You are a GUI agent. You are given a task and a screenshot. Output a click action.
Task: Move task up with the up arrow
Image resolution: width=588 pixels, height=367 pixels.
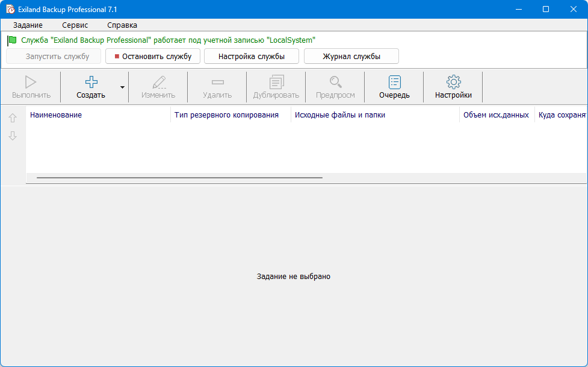click(x=13, y=118)
